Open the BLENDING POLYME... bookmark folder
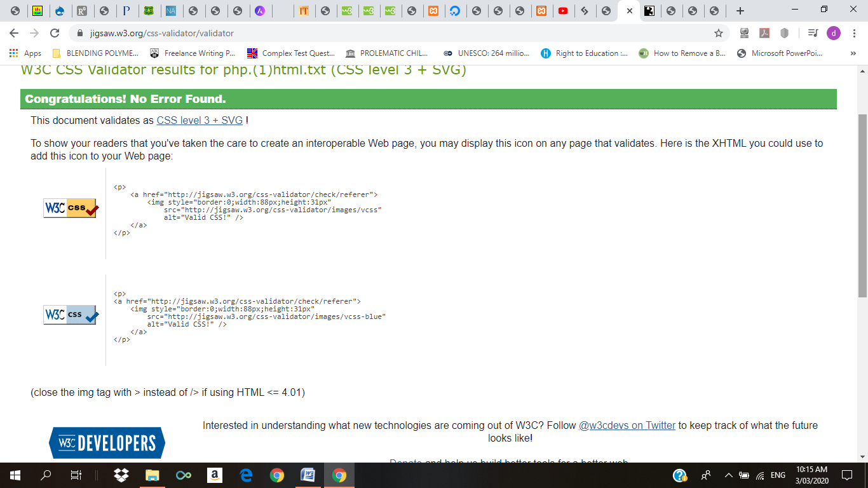The height and width of the screenshot is (488, 868). click(x=95, y=53)
